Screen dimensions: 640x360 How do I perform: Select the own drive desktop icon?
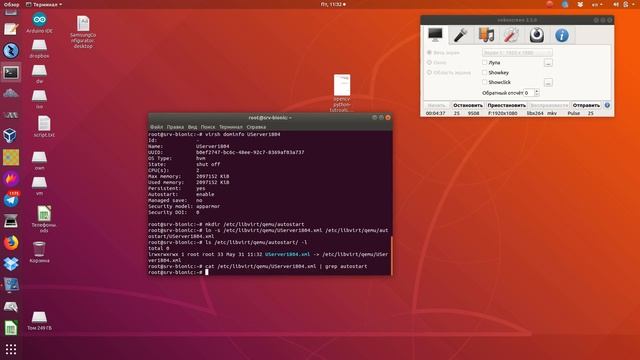(x=39, y=161)
